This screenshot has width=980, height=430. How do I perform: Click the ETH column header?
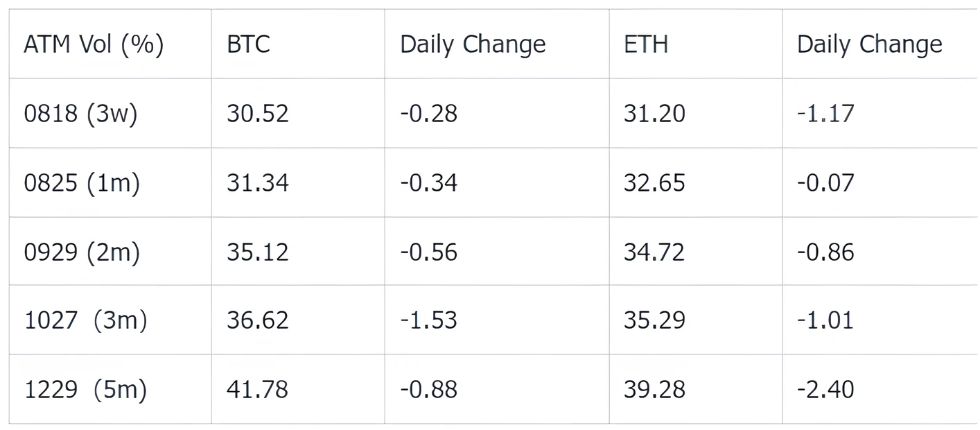(x=646, y=44)
